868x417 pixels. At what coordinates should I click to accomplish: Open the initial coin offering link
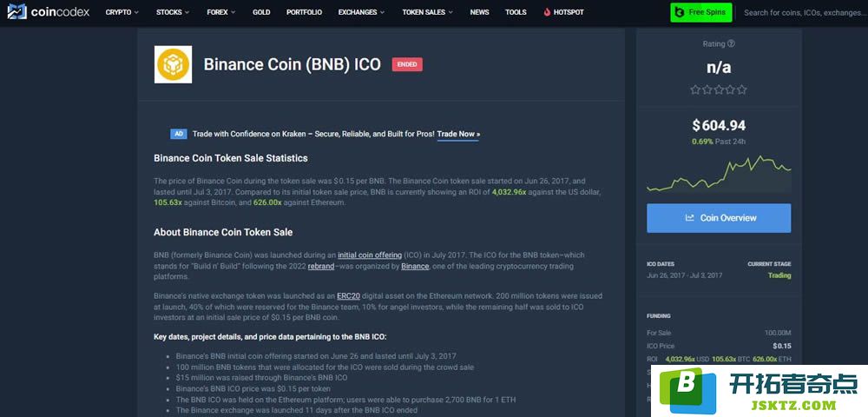click(x=370, y=255)
